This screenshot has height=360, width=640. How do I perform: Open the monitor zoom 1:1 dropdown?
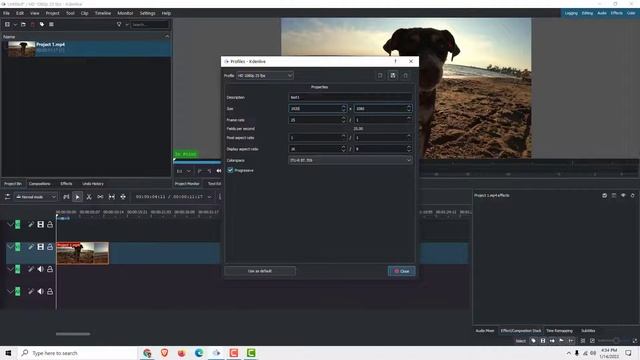[183, 171]
